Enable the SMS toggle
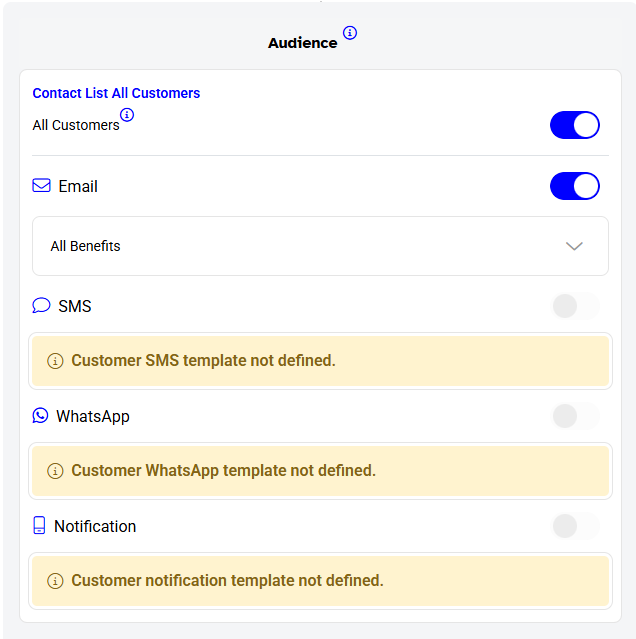This screenshot has width=636, height=639. coord(575,306)
